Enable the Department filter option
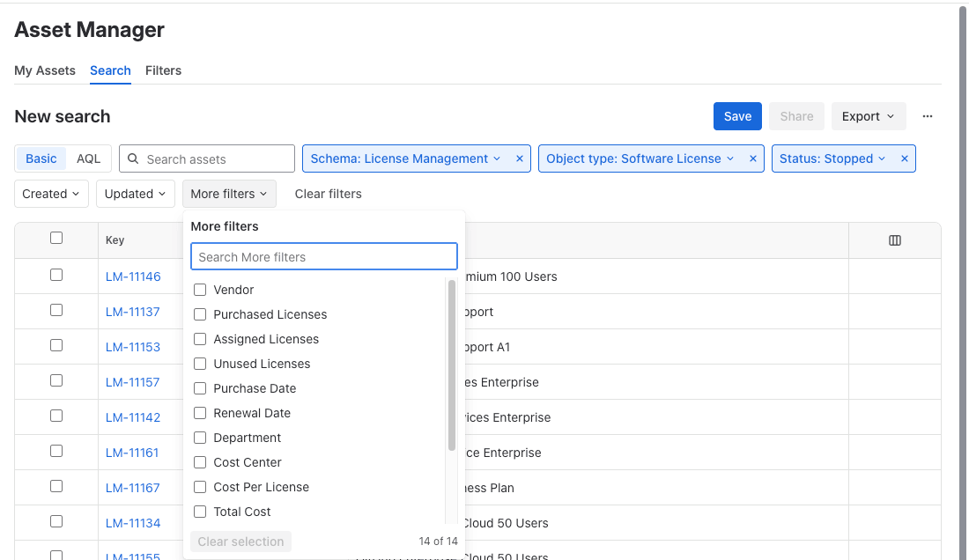Screen dimensions: 969x560 click(x=200, y=438)
